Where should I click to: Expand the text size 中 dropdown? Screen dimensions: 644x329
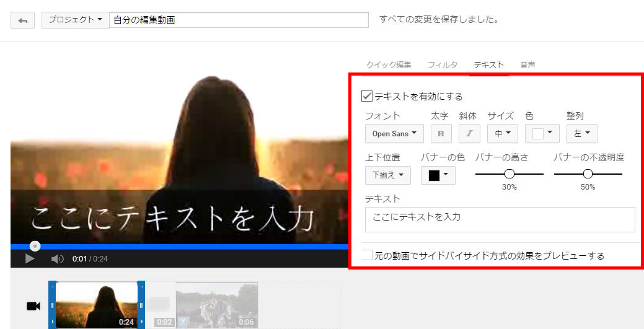502,133
